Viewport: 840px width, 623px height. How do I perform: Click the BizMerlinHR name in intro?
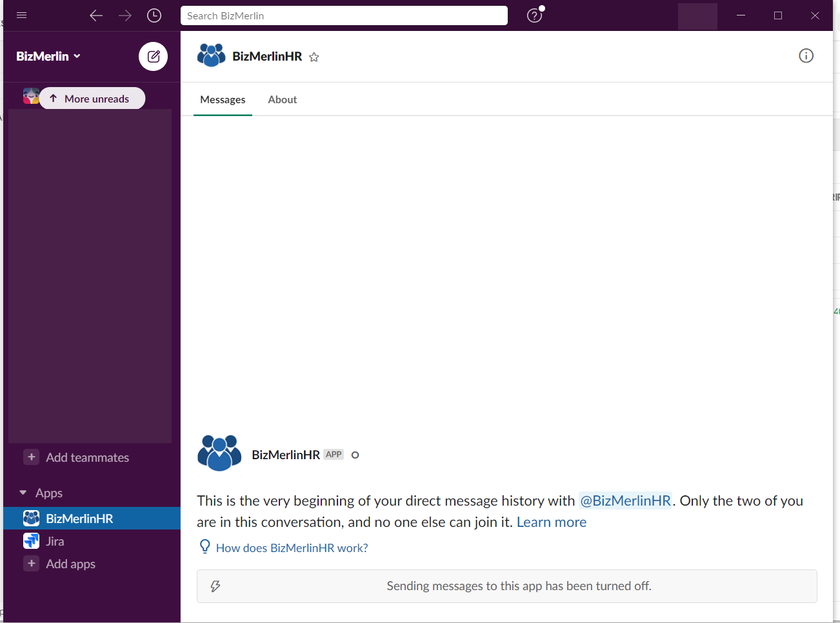pos(286,455)
